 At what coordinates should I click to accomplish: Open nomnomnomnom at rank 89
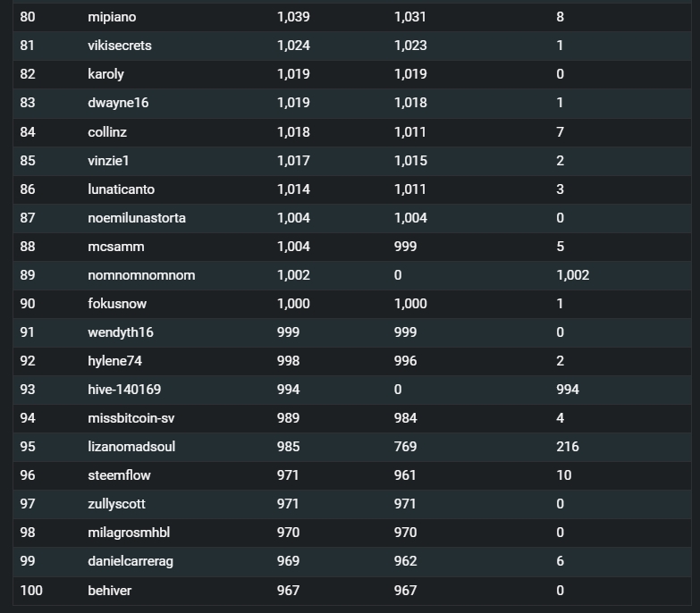point(141,275)
